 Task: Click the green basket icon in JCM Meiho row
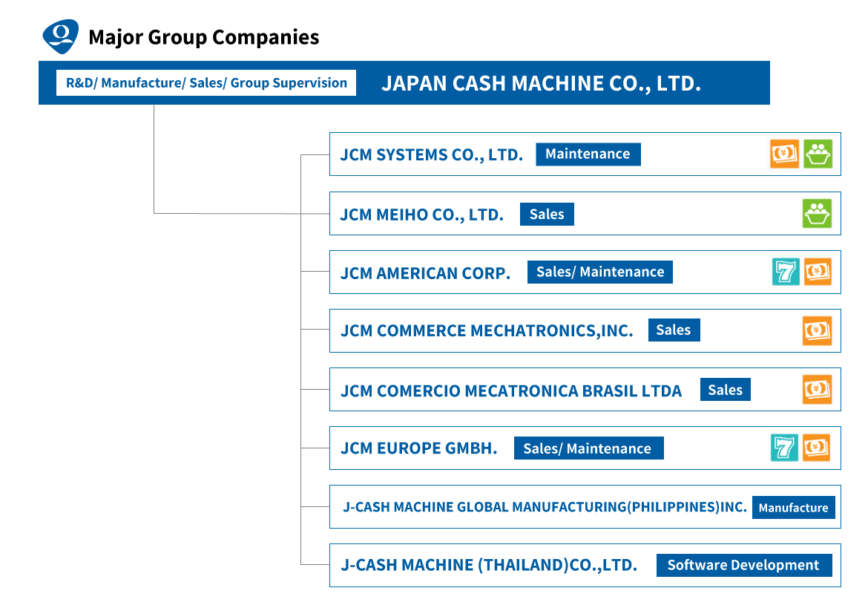tap(817, 213)
